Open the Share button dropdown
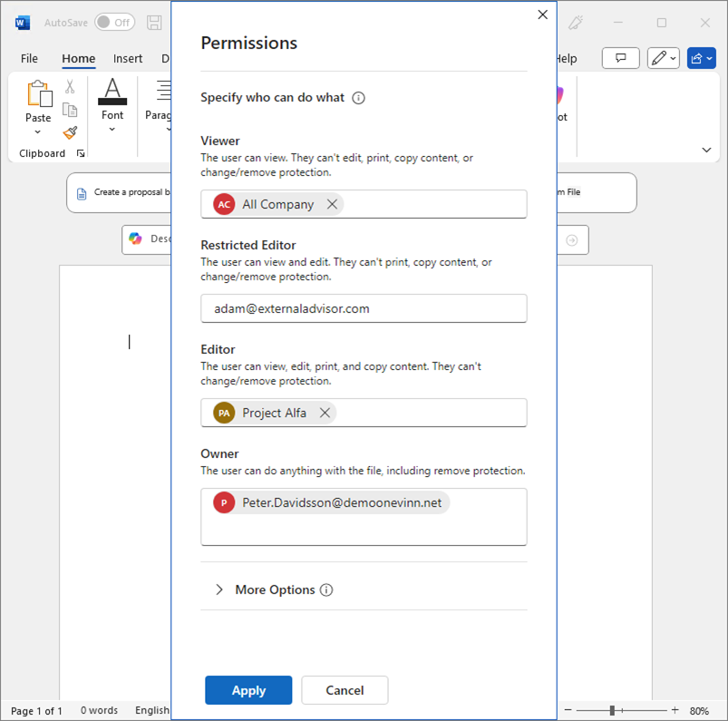Image resolution: width=728 pixels, height=721 pixels. point(702,58)
